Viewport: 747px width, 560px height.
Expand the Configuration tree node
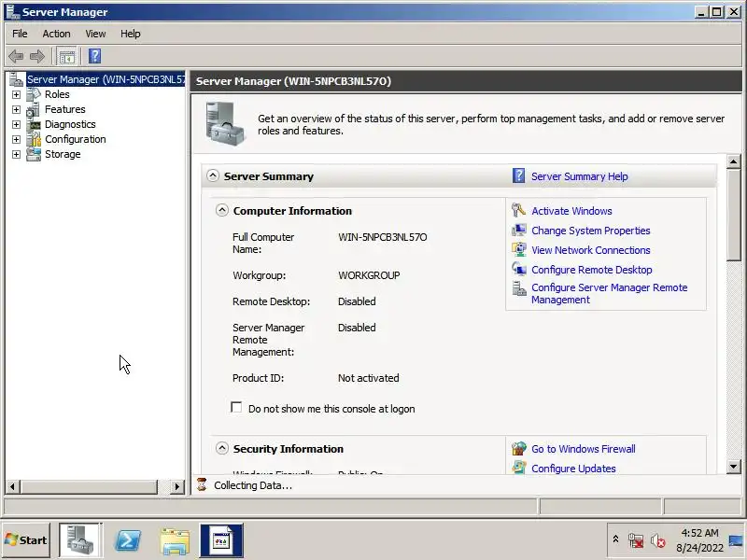click(x=16, y=139)
